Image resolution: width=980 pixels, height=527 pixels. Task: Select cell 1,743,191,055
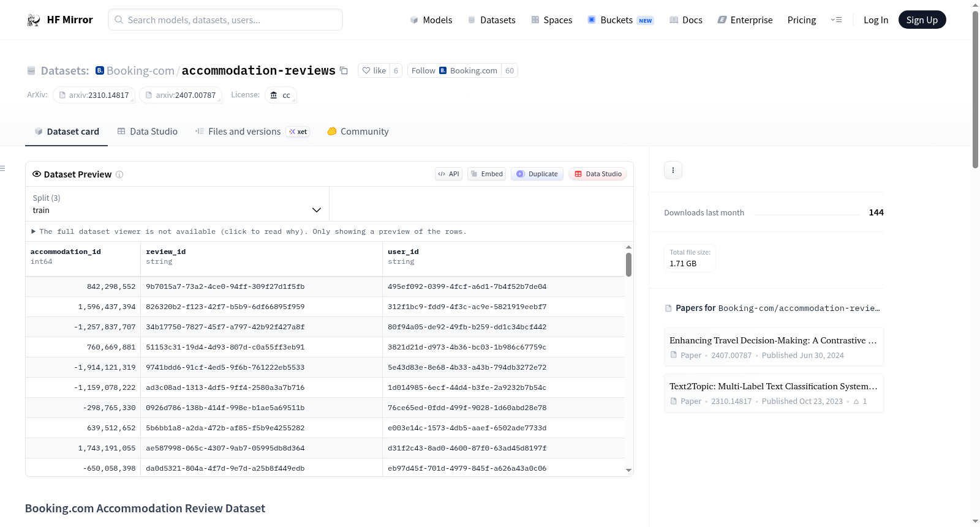tap(83, 449)
